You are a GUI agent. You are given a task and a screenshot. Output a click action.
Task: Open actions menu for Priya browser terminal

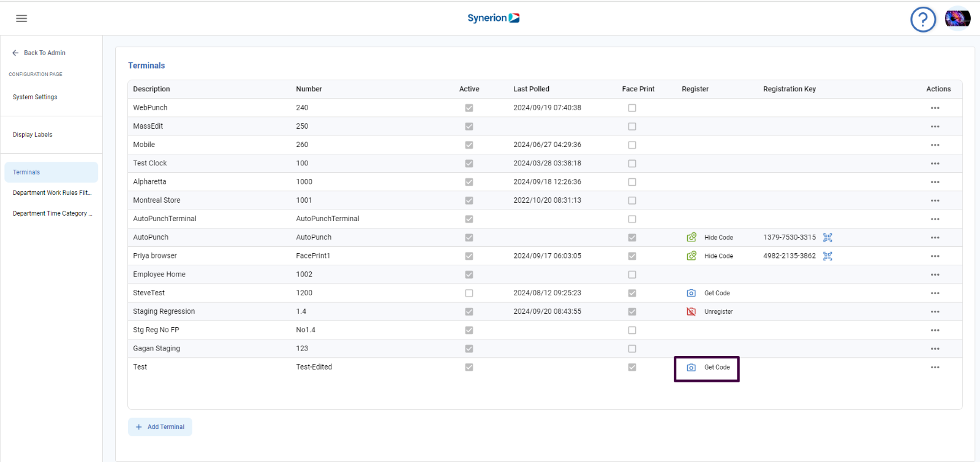point(935,256)
